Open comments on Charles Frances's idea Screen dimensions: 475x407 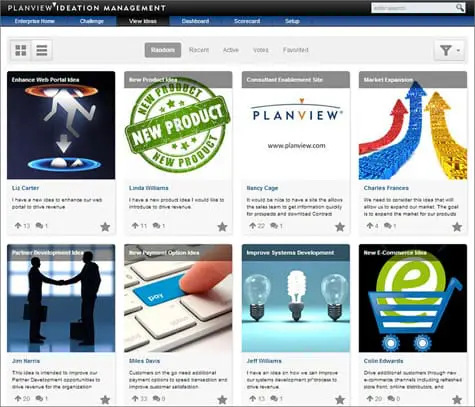[387, 226]
